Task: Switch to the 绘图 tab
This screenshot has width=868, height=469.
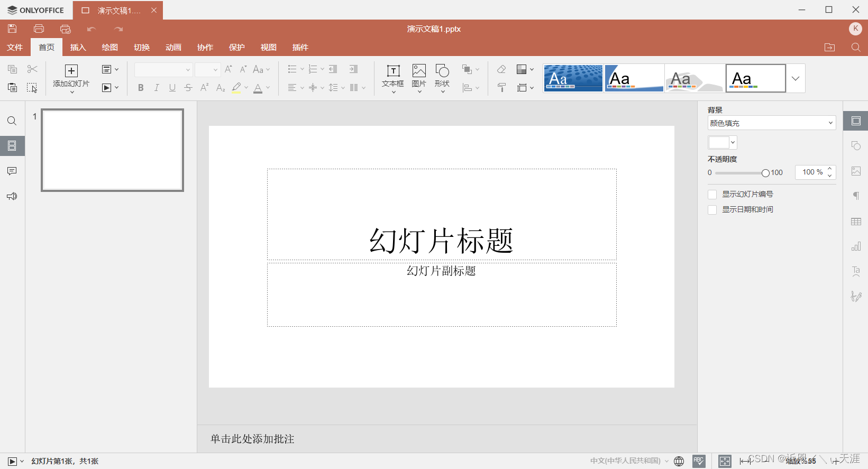Action: pos(110,47)
